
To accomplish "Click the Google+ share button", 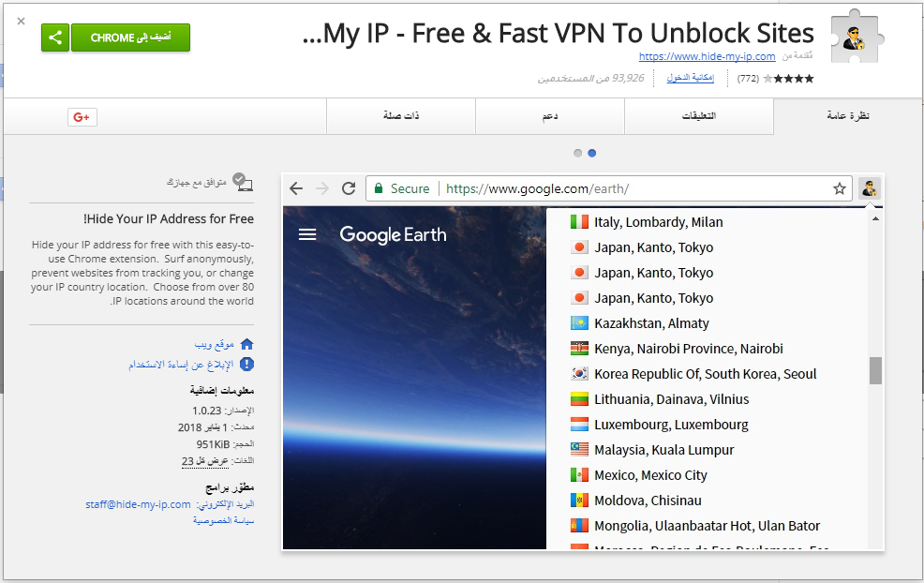I will 82,117.
